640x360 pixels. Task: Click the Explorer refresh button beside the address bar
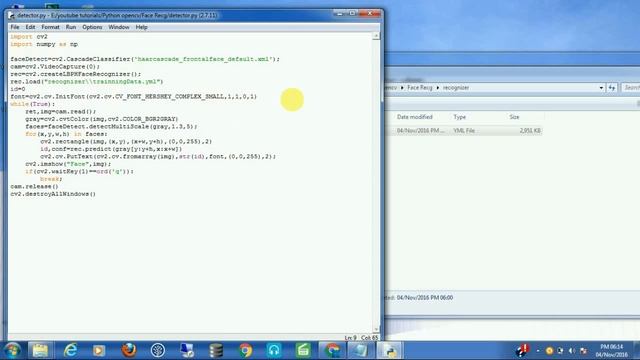(x=611, y=88)
